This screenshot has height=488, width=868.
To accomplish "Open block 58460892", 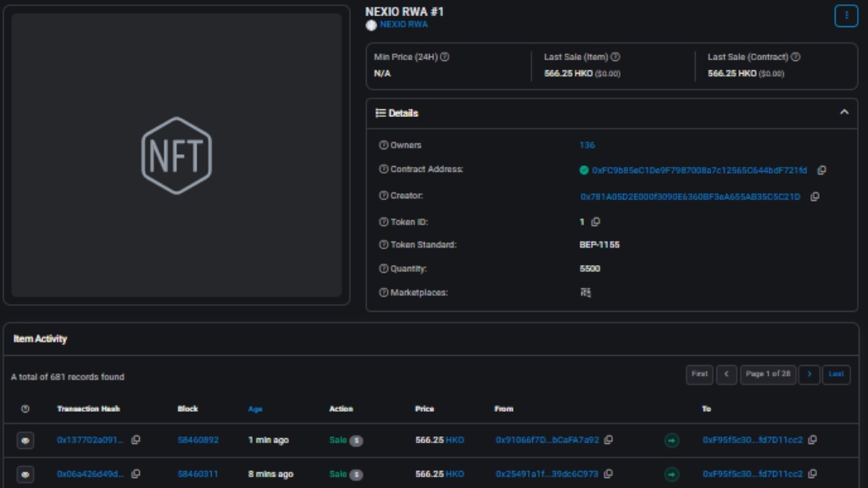I will [x=198, y=440].
